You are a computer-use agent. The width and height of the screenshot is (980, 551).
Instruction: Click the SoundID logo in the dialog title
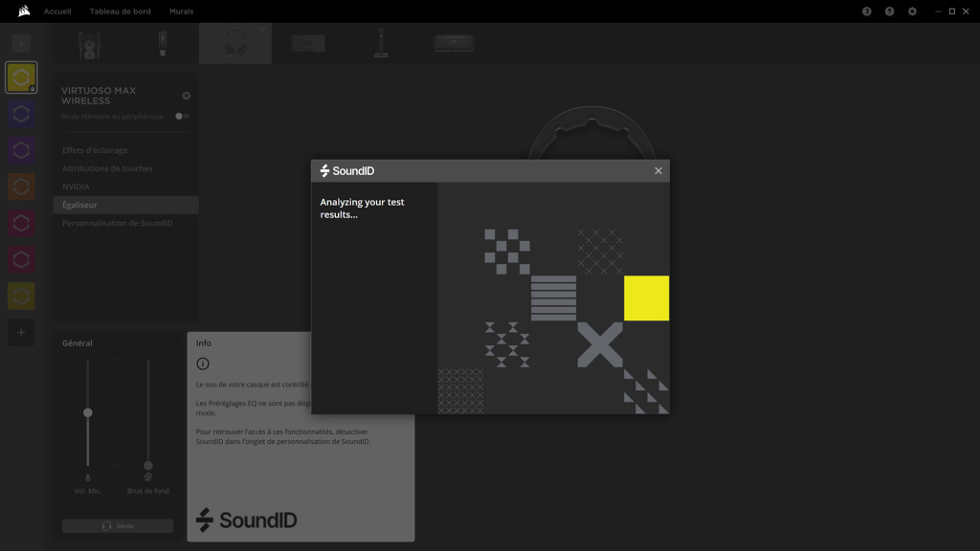coord(346,170)
